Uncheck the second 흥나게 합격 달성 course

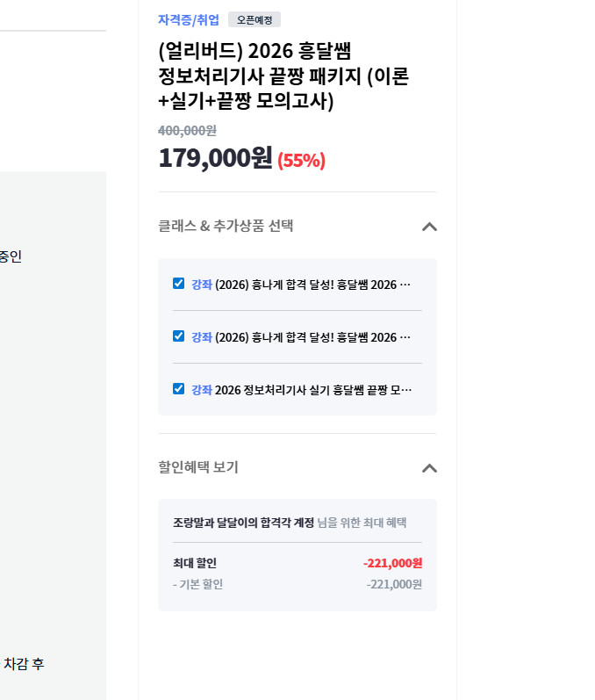(x=179, y=336)
